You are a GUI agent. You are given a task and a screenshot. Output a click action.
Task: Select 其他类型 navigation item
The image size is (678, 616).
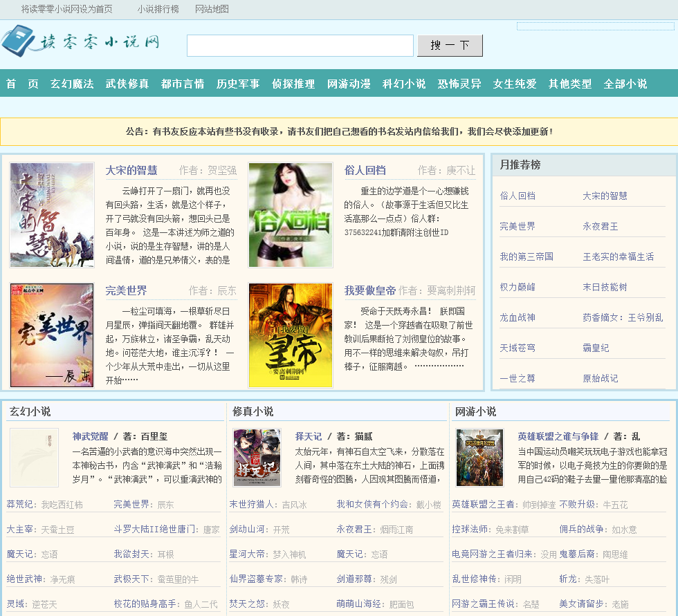(x=570, y=84)
